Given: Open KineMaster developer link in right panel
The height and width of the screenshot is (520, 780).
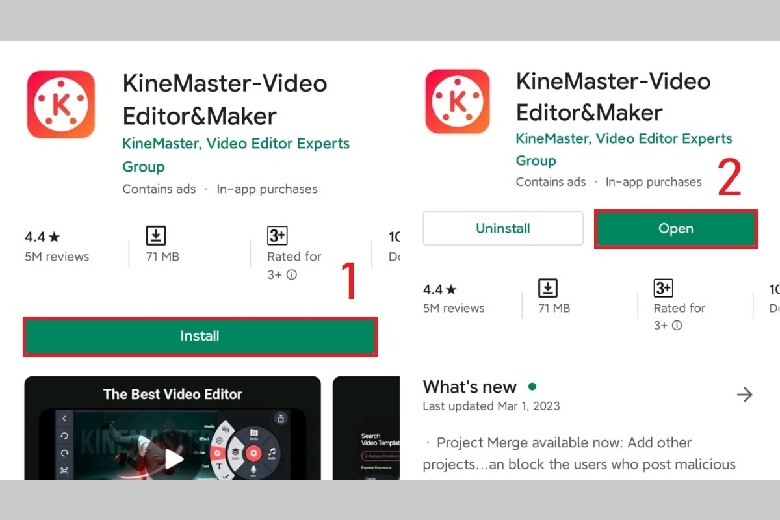Looking at the screenshot, I should [624, 149].
